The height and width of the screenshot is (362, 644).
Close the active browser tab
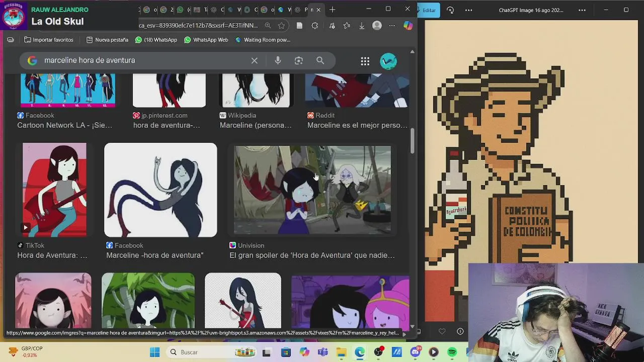(318, 10)
